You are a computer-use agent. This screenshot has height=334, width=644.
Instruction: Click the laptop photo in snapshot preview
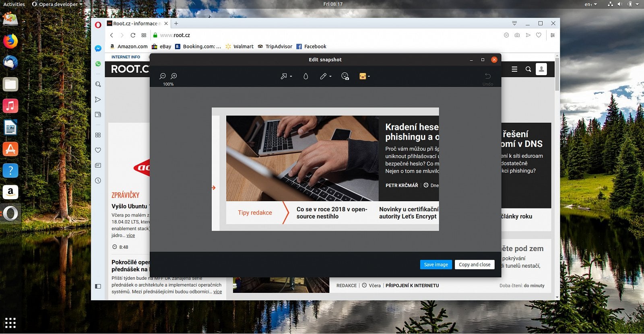click(x=302, y=159)
